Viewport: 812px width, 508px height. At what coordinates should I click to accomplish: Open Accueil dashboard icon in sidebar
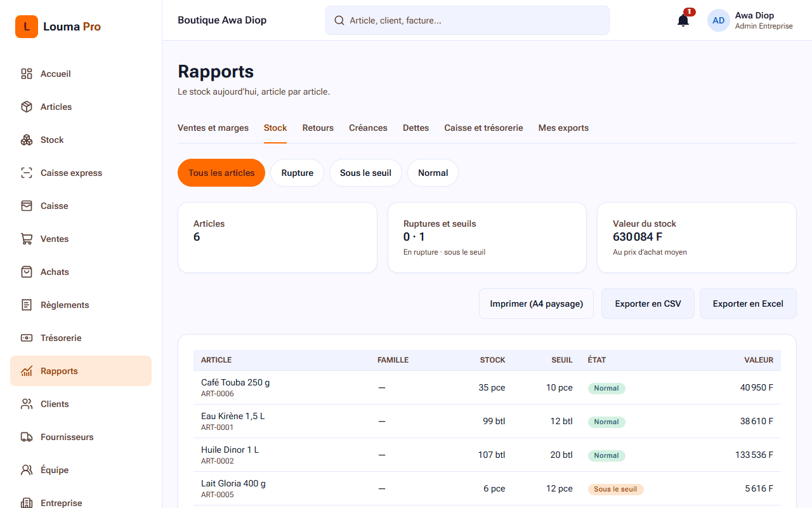tap(27, 74)
